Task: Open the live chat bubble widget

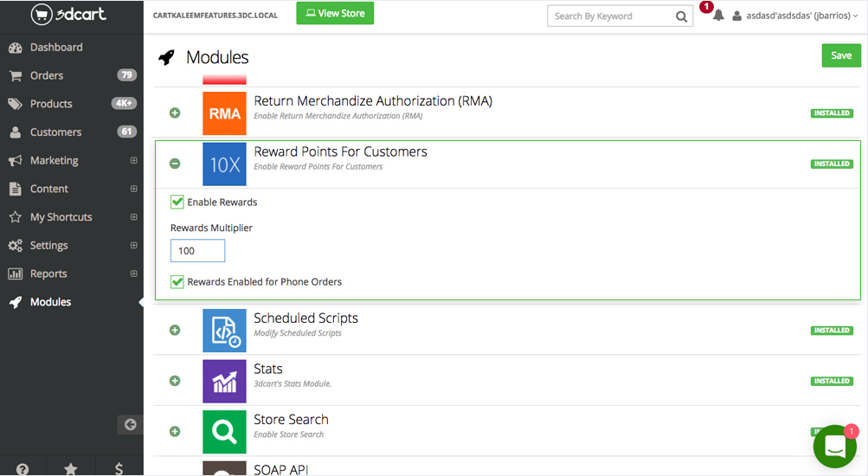Action: [834, 447]
